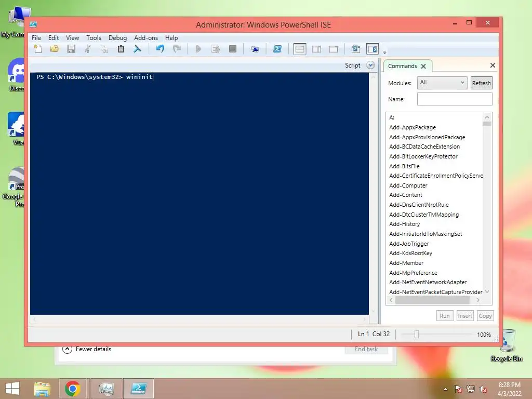Click the command list scroll down arrow
The width and height of the screenshot is (532, 399).
coord(487,291)
